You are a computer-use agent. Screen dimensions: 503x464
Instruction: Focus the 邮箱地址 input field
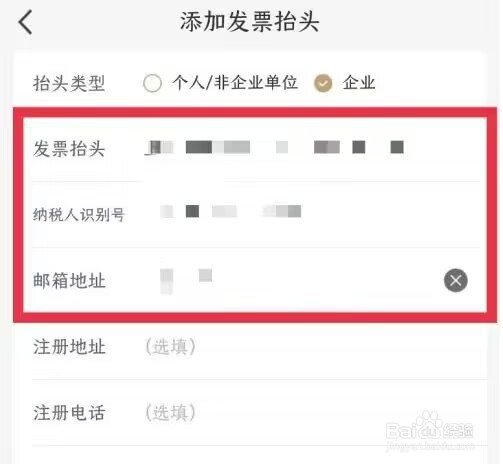tap(290, 280)
